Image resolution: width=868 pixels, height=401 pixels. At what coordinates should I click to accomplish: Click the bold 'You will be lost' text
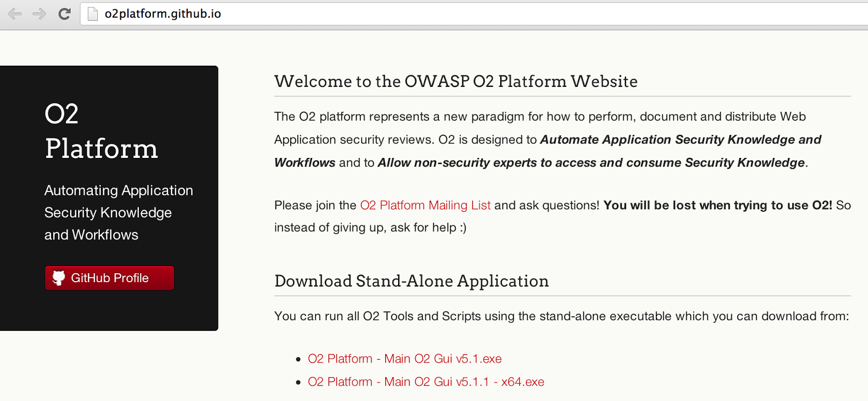[x=717, y=205]
